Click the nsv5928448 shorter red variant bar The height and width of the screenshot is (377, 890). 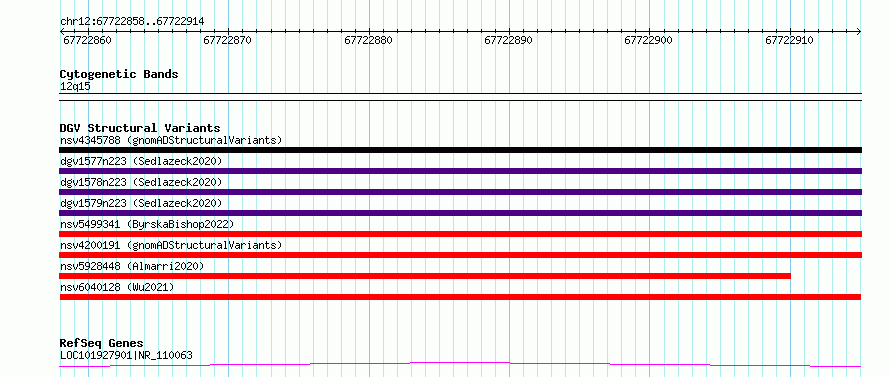click(425, 276)
